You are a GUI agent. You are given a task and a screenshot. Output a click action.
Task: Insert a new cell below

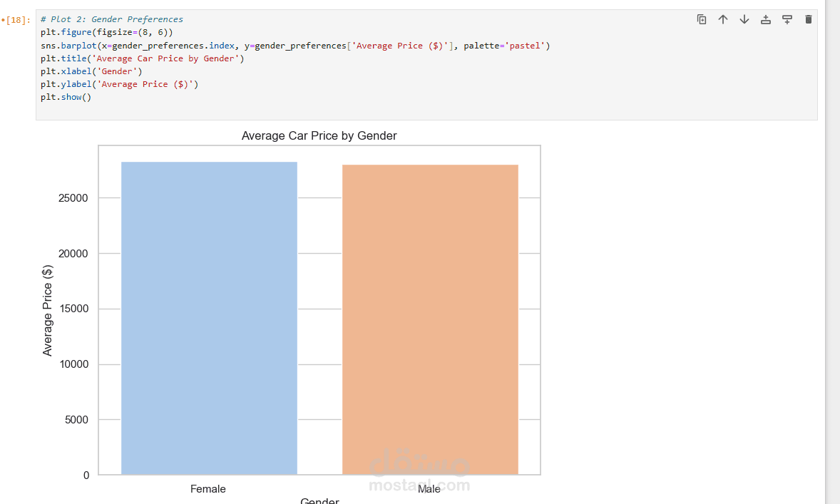(x=787, y=19)
